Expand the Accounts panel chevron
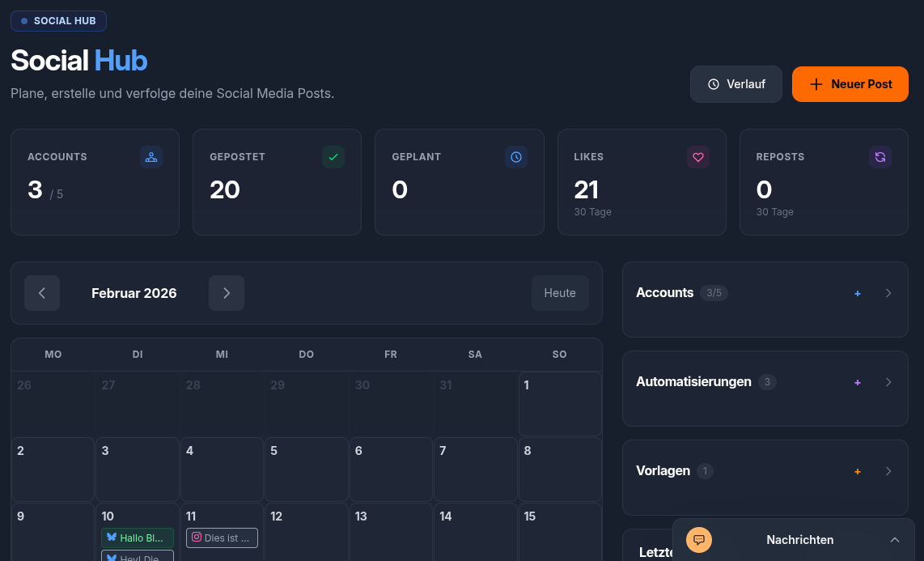This screenshot has width=924, height=561. (888, 293)
